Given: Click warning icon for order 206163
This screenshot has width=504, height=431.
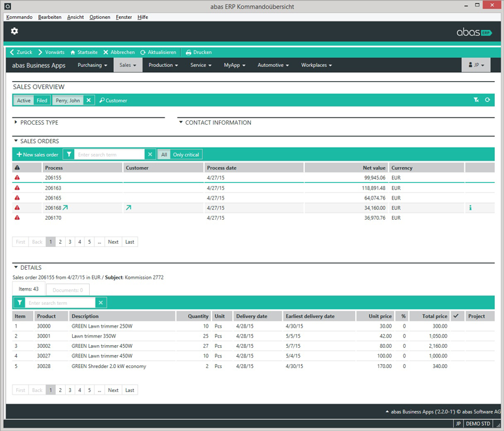Looking at the screenshot, I should [18, 188].
